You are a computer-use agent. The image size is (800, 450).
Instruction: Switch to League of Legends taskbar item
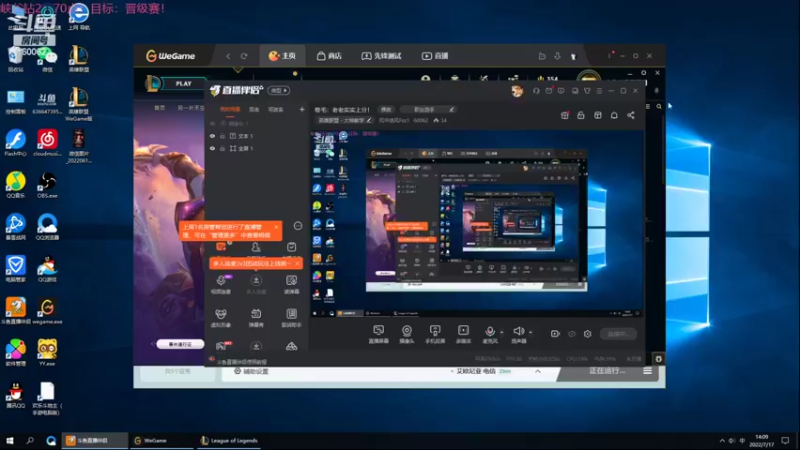tap(230, 440)
